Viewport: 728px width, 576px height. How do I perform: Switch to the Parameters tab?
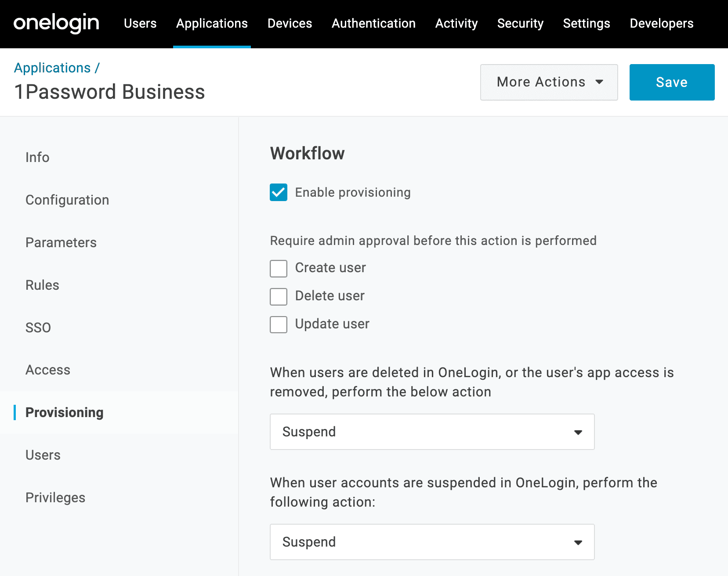pyautogui.click(x=61, y=242)
